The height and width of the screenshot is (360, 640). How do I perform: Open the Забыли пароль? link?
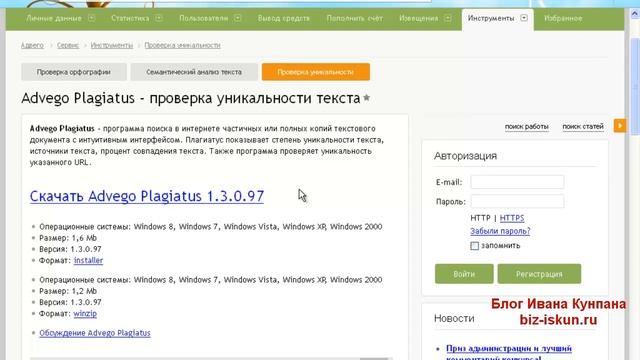tap(500, 231)
